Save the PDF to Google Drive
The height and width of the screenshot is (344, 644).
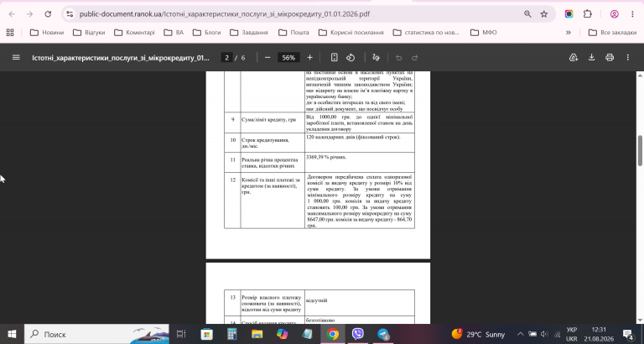tap(574, 58)
